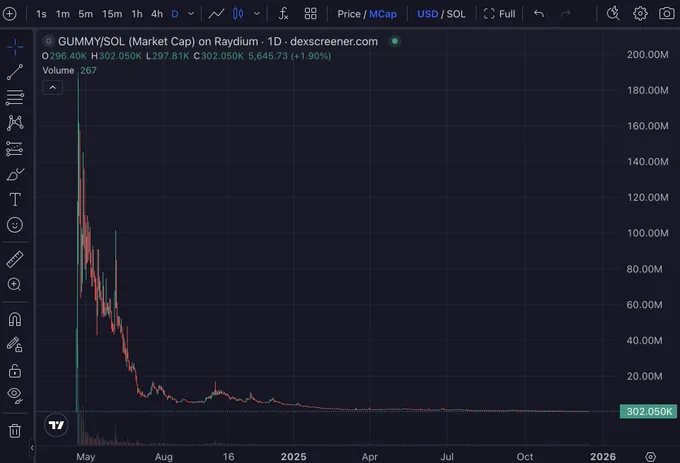The image size is (680, 463).
Task: Set chart currency to SOL
Action: click(456, 14)
